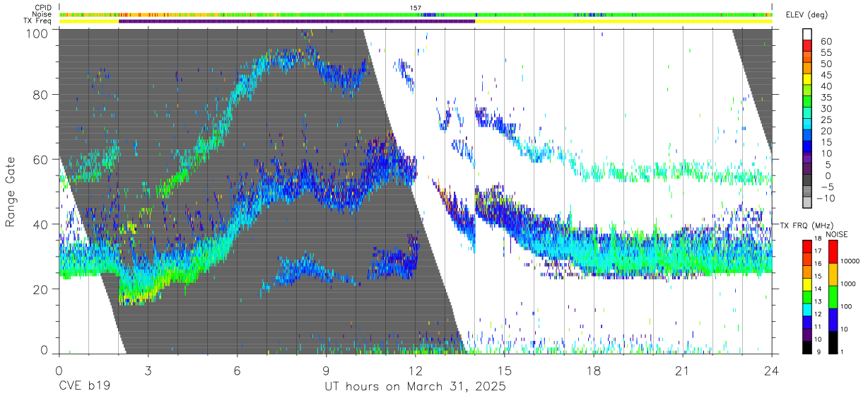The height and width of the screenshot is (401, 868).
Task: Click the red segment of the ELEV color bar
Action: click(807, 45)
